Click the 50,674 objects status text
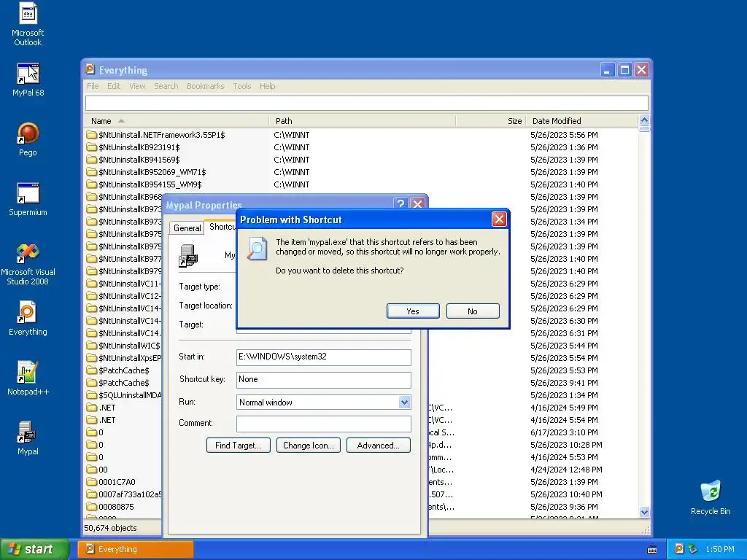Image resolution: width=747 pixels, height=560 pixels. 110,528
